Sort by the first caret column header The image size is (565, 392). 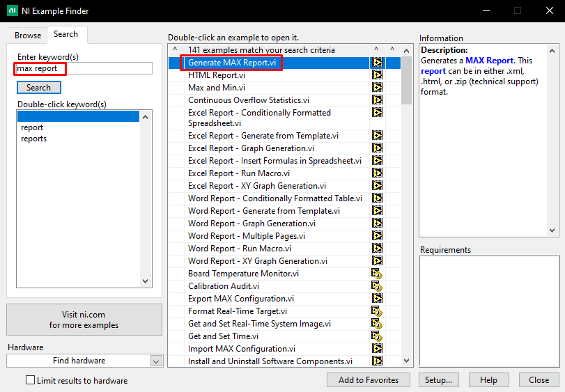tap(175, 50)
